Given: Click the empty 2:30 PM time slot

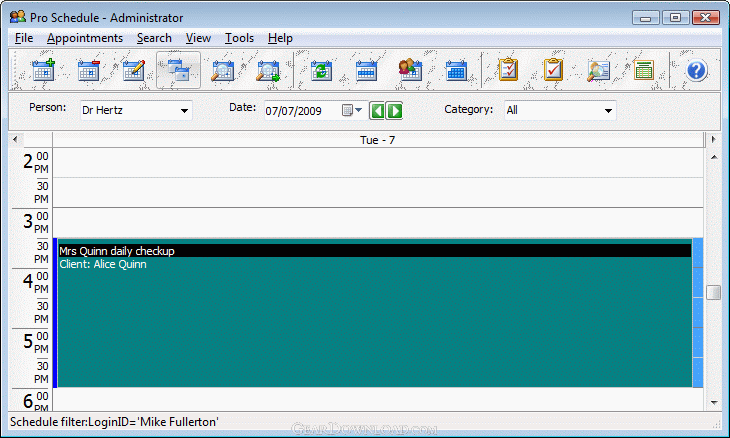Looking at the screenshot, I should tap(378, 193).
